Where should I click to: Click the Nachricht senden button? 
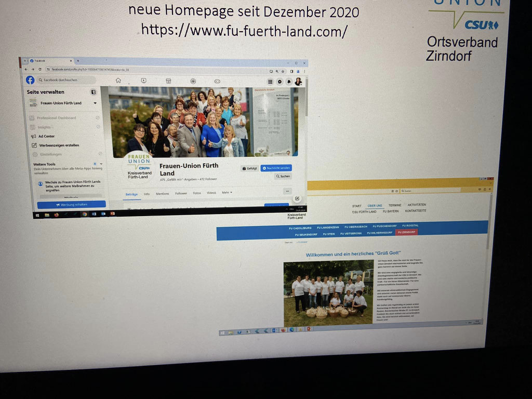[276, 168]
